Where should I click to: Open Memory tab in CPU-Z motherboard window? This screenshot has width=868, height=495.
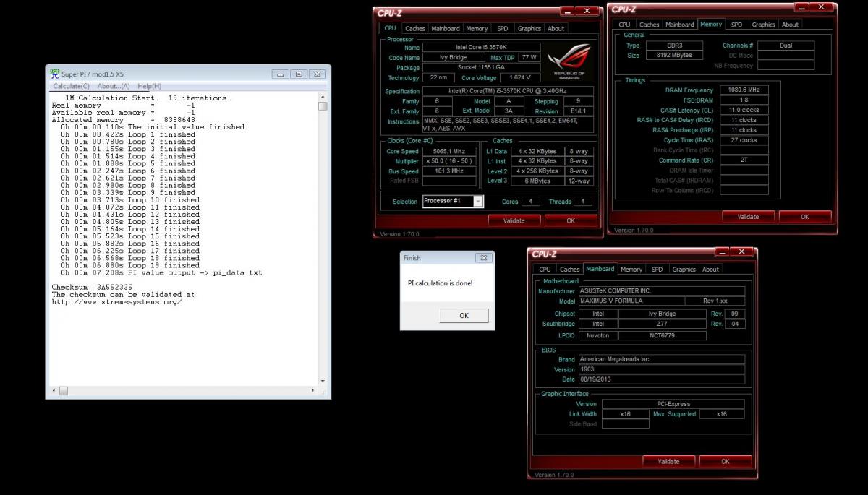(631, 270)
